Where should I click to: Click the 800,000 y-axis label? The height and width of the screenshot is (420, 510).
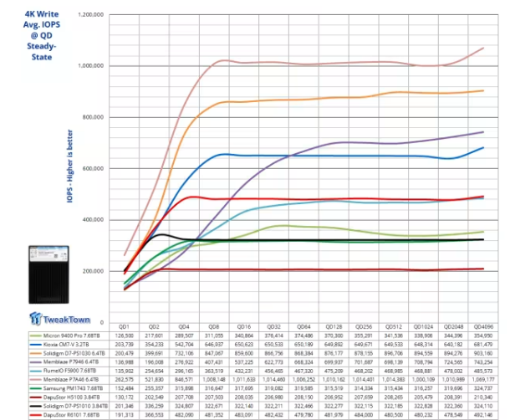pyautogui.click(x=94, y=117)
